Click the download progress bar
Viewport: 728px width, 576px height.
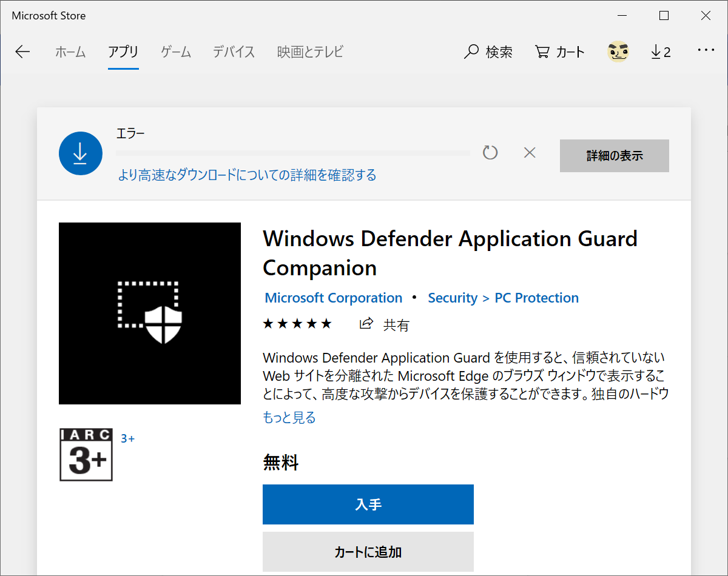[x=293, y=153]
